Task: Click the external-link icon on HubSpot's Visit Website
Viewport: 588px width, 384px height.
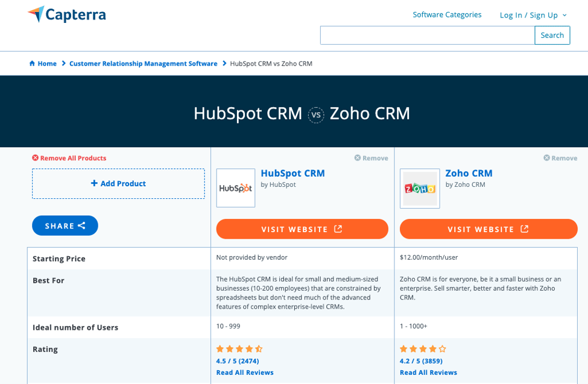Action: coord(337,229)
